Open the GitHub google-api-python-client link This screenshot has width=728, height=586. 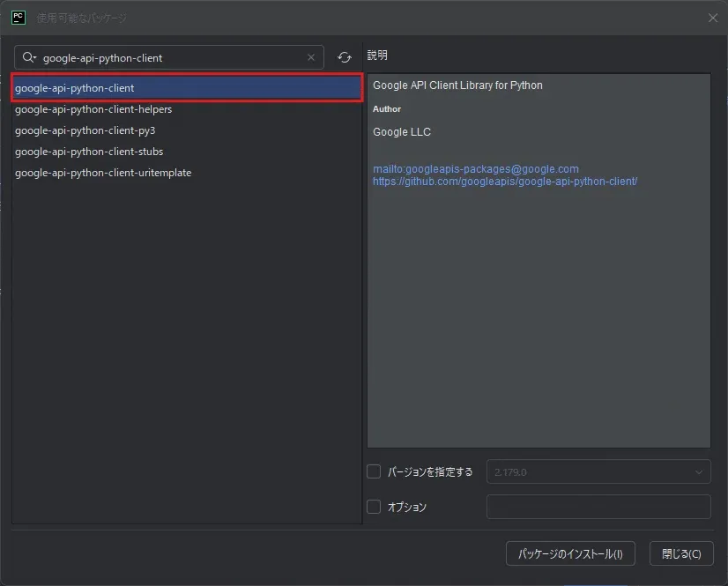(505, 182)
